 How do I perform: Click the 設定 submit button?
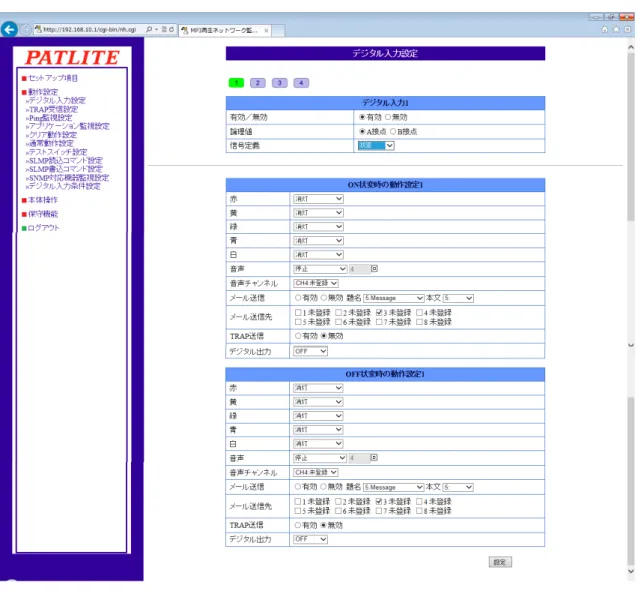500,562
